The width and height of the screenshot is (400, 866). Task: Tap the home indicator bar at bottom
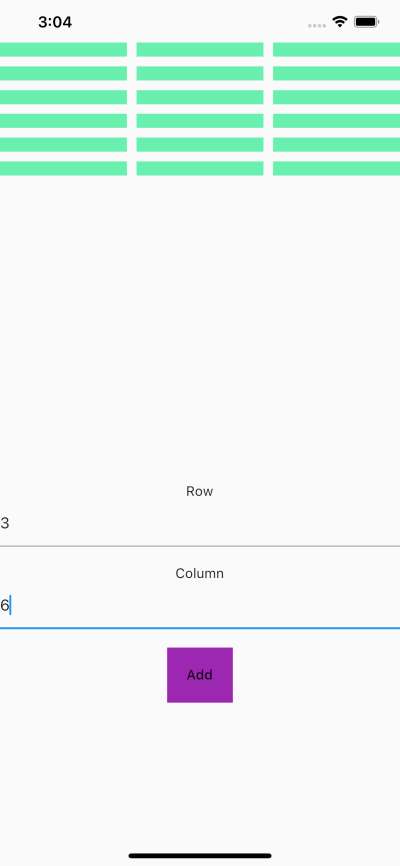(200, 856)
